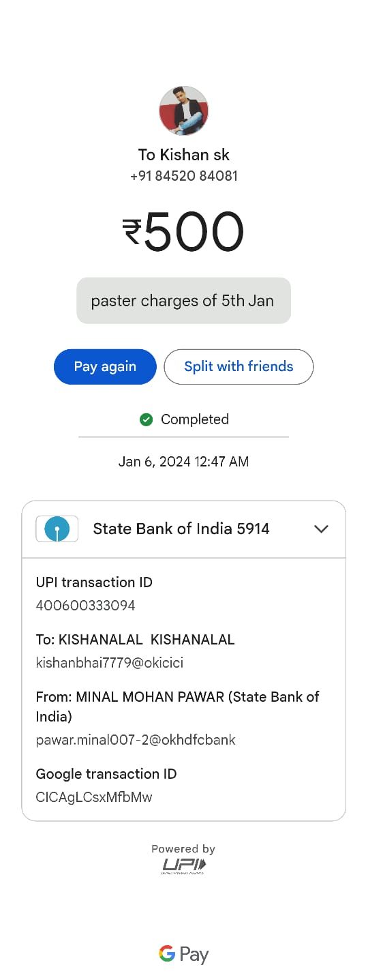
Task: Tap the Split with friends button
Action: pos(239,367)
